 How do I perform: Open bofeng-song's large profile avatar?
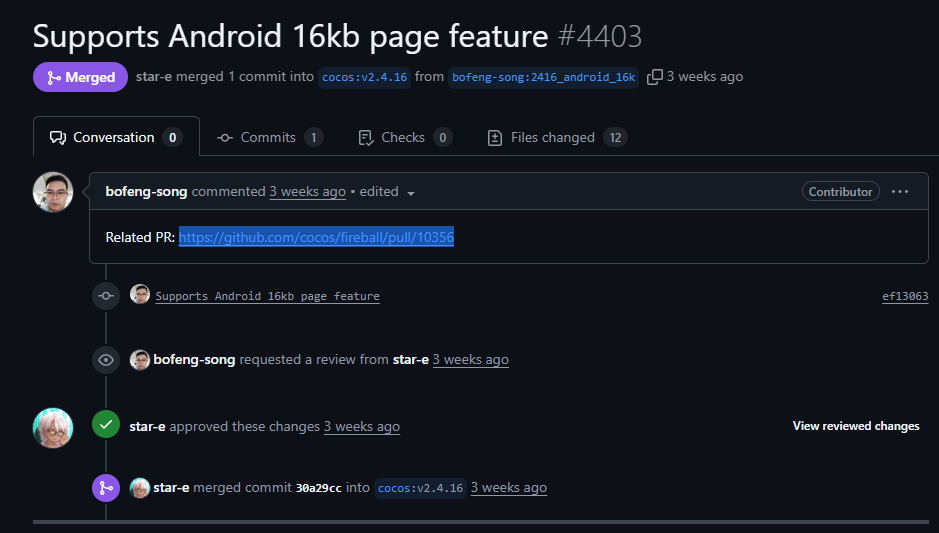pyautogui.click(x=53, y=192)
